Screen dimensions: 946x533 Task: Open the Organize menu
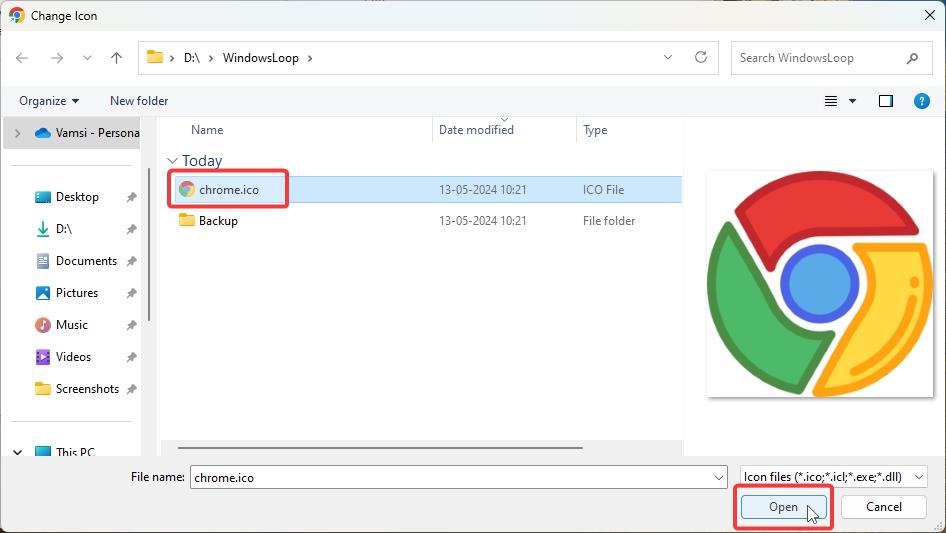(49, 101)
